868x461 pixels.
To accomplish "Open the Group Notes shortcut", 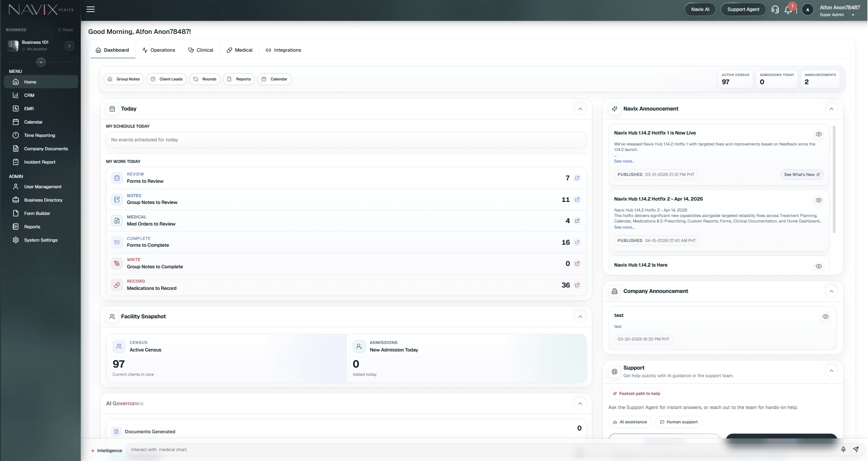I will (x=124, y=79).
